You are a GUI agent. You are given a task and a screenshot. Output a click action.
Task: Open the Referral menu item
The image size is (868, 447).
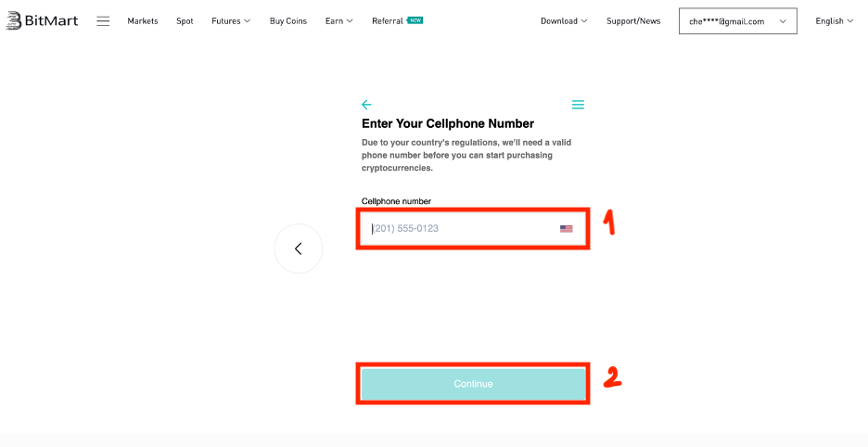[x=388, y=21]
